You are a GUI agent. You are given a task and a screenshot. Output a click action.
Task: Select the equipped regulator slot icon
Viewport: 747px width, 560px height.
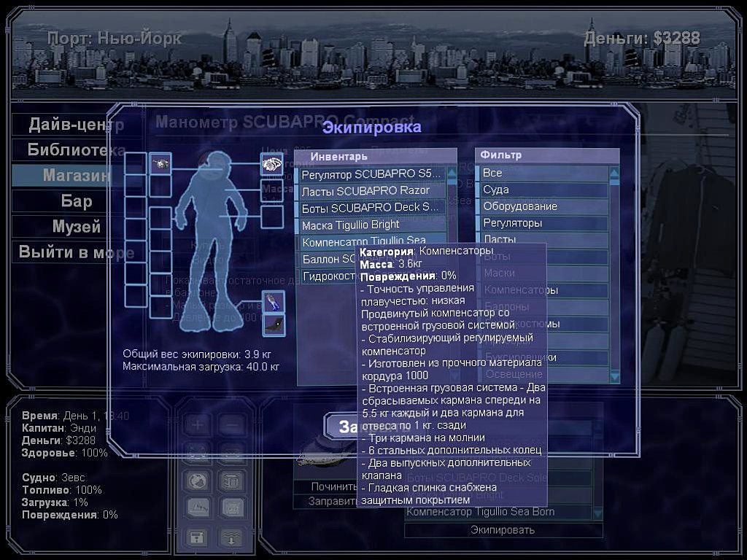pyautogui.click(x=160, y=163)
